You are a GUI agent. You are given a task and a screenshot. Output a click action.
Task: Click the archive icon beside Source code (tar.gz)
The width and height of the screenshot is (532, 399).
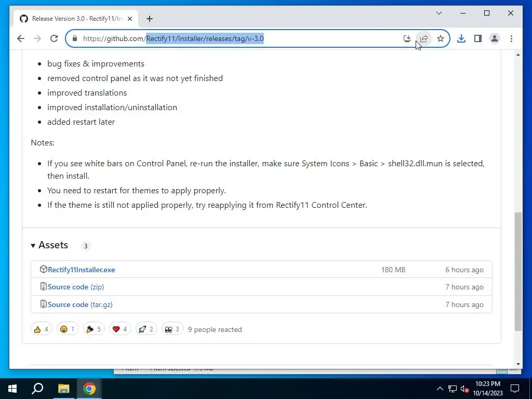click(x=44, y=304)
